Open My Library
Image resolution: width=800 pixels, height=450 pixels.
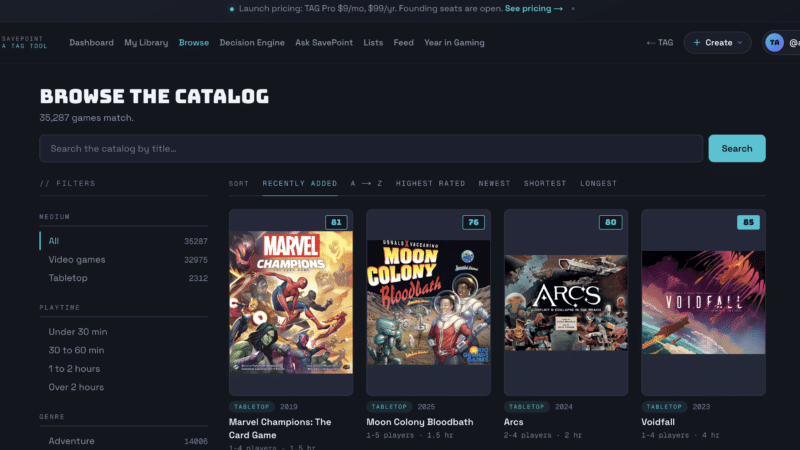pyautogui.click(x=146, y=42)
